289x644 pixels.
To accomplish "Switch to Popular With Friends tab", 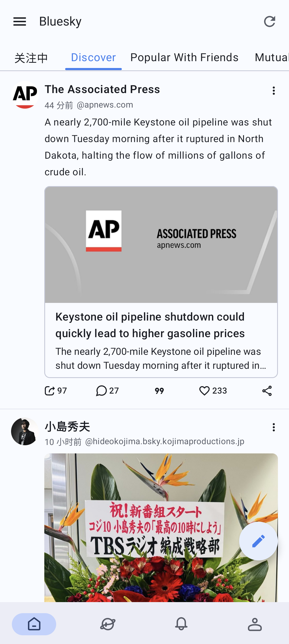I will click(184, 57).
